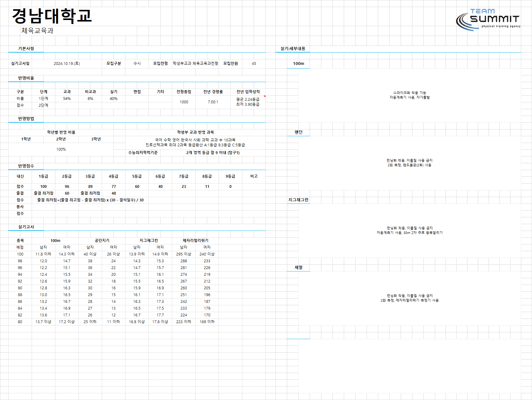The height and width of the screenshot is (400, 532).
Task: Select the 100m 남자 cell 13.7 이상
Action: pyautogui.click(x=43, y=322)
